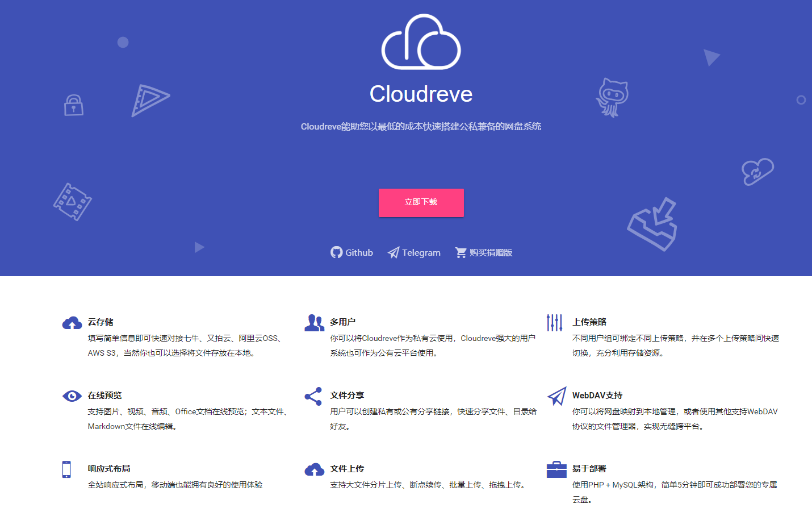Click the WebDAV支持 heading

pyautogui.click(x=597, y=396)
